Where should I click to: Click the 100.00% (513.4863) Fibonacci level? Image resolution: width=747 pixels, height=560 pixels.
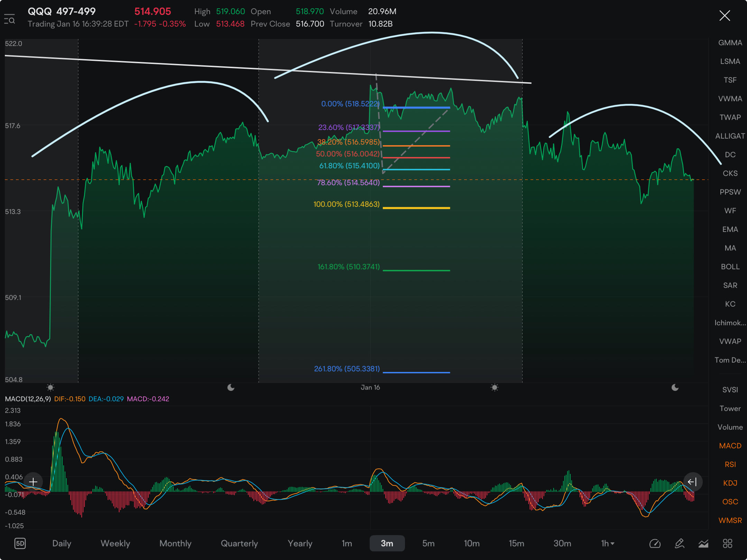[347, 204]
